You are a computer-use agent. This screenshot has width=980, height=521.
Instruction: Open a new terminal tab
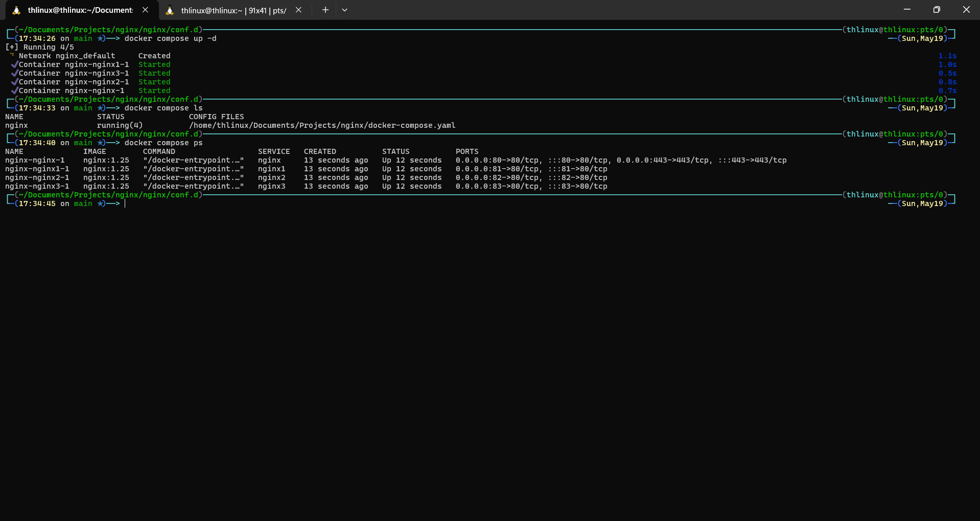pyautogui.click(x=325, y=10)
